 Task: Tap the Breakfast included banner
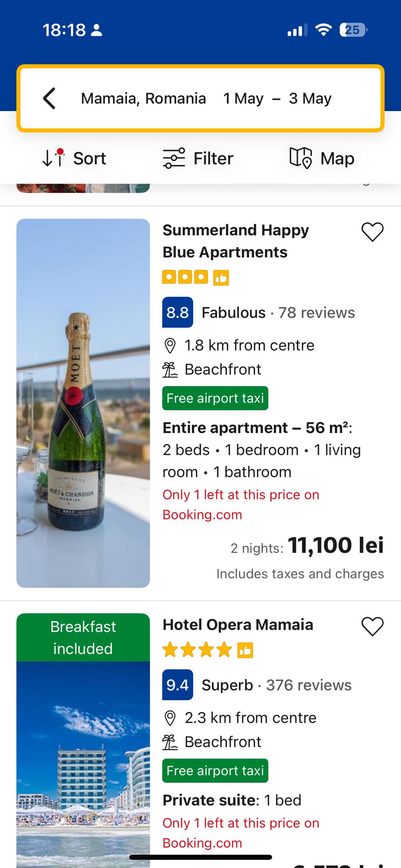coord(83,637)
